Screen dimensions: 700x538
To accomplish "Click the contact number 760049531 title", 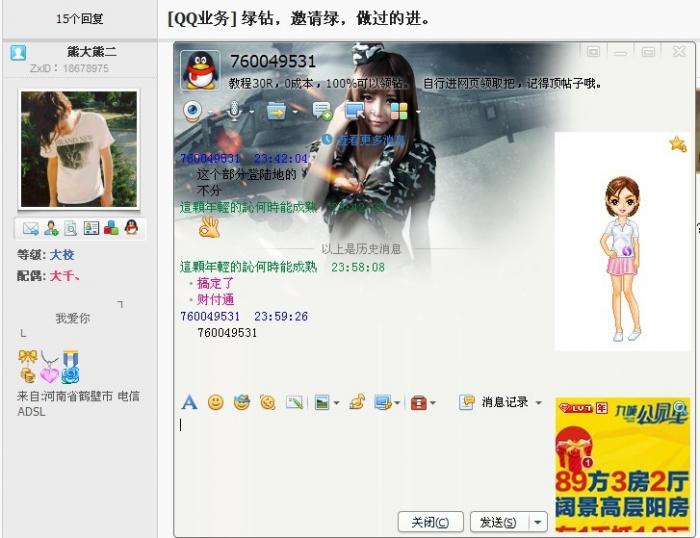I will click(273, 61).
